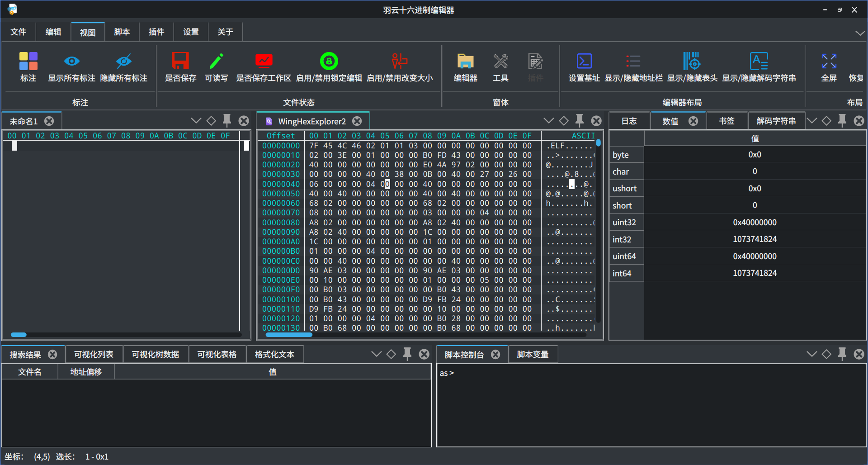Collapse the ribbon with the chevron
The image size is (868, 465).
859,33
